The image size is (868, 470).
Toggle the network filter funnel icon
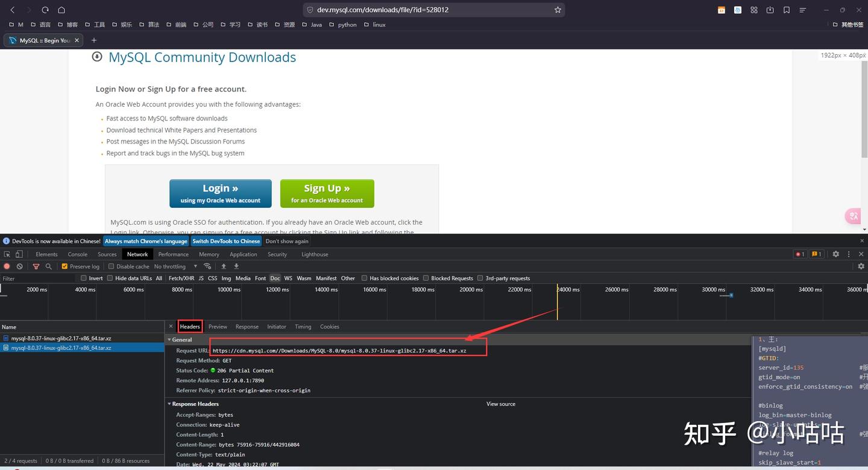tap(36, 266)
